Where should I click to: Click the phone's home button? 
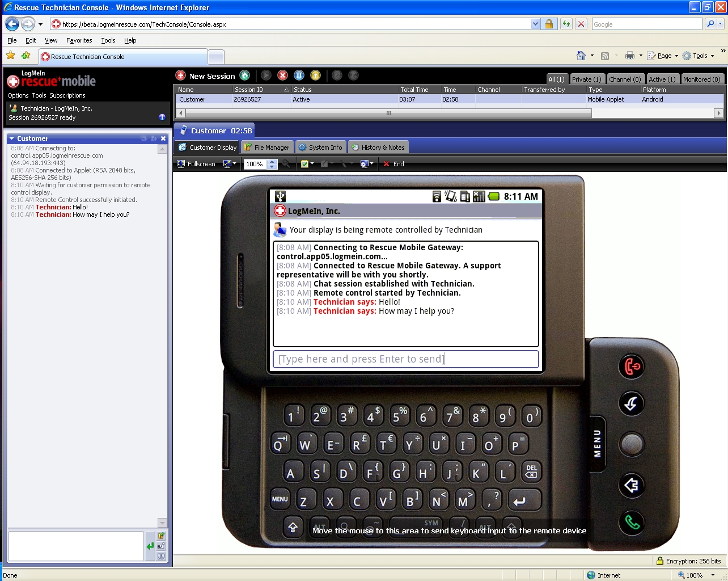(x=632, y=404)
